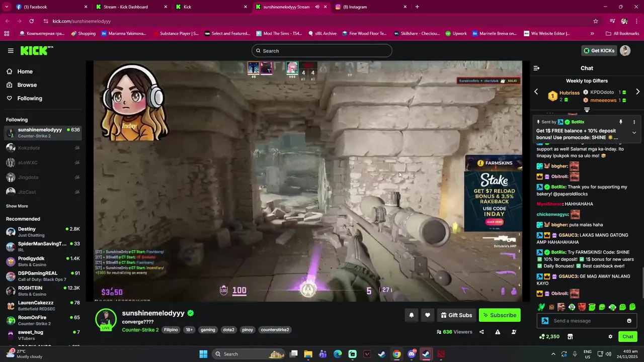Open Discord from the taskbar

(412, 354)
